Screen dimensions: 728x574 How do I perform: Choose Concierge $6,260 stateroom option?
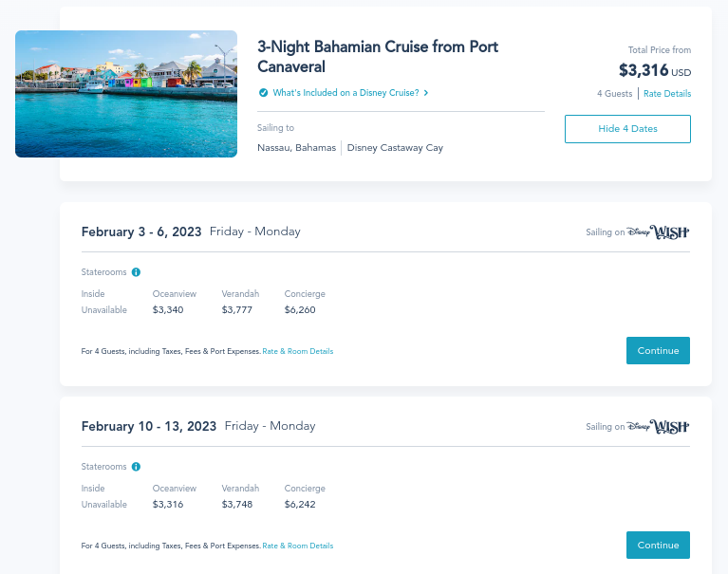[300, 309]
